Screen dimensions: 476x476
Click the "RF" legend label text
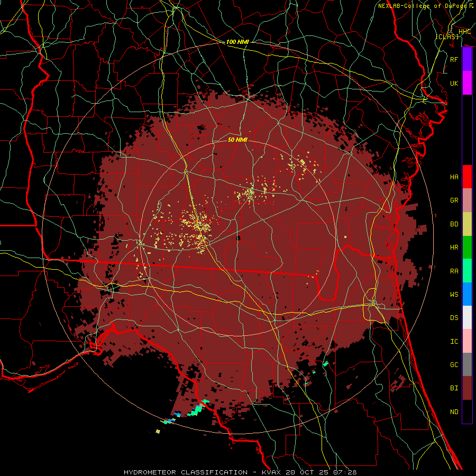454,59
